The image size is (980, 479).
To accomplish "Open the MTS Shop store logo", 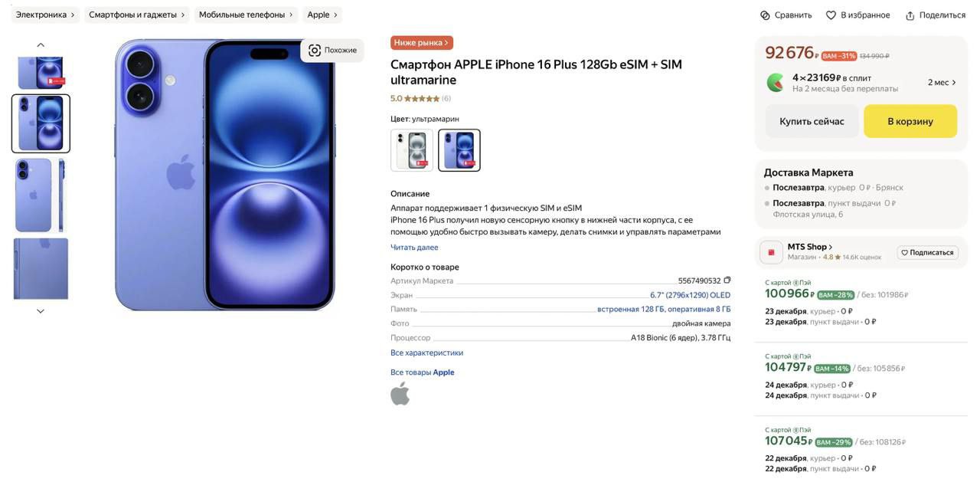I will coord(771,251).
